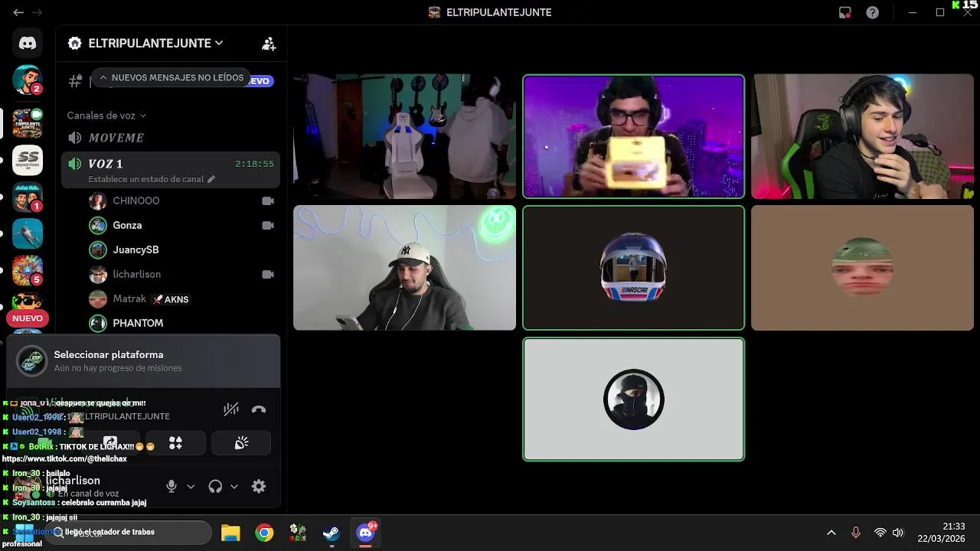Select the VOZ 1 voice channel

pyautogui.click(x=171, y=169)
